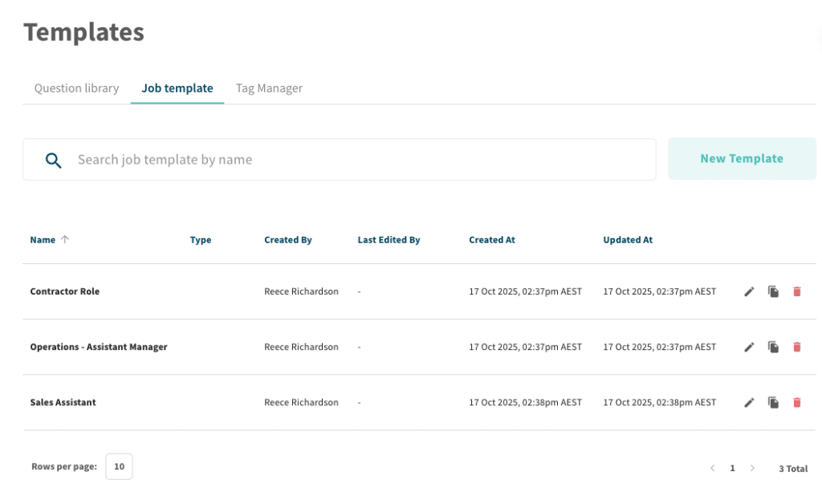Delete Operations - Assistant Manager template
Viewport: 822px width, 504px height.
[x=796, y=347]
